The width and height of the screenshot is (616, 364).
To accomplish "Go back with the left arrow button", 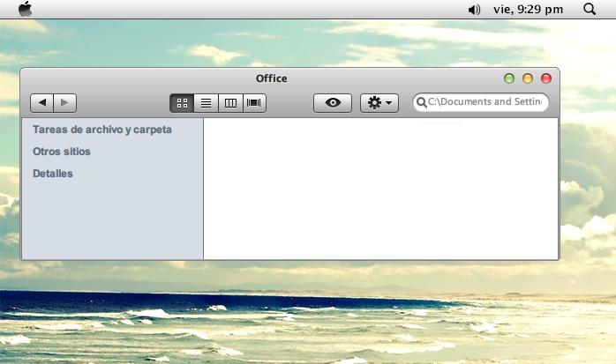I will tap(41, 103).
